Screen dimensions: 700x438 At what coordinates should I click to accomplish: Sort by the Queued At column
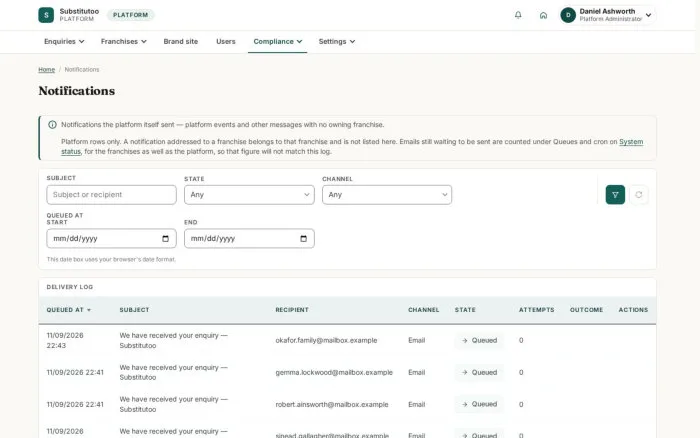[x=68, y=310]
